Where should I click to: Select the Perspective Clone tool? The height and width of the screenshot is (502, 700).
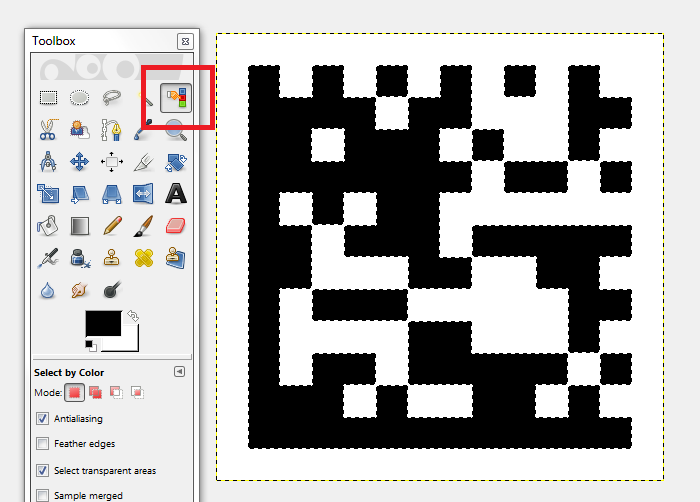click(x=176, y=258)
